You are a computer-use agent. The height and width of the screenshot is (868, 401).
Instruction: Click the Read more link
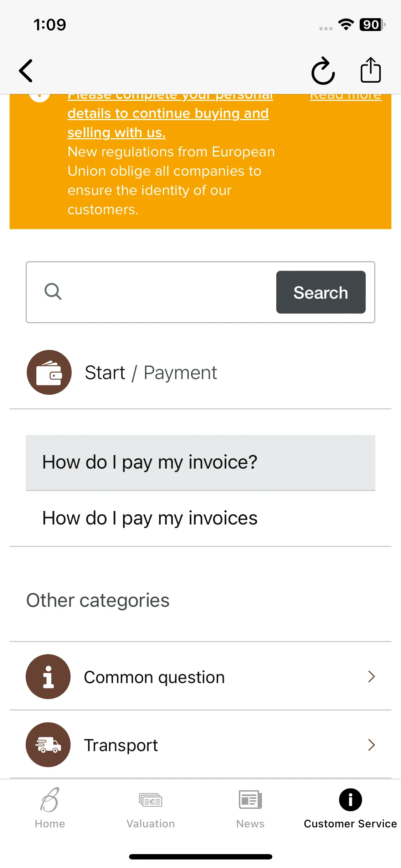coord(345,96)
